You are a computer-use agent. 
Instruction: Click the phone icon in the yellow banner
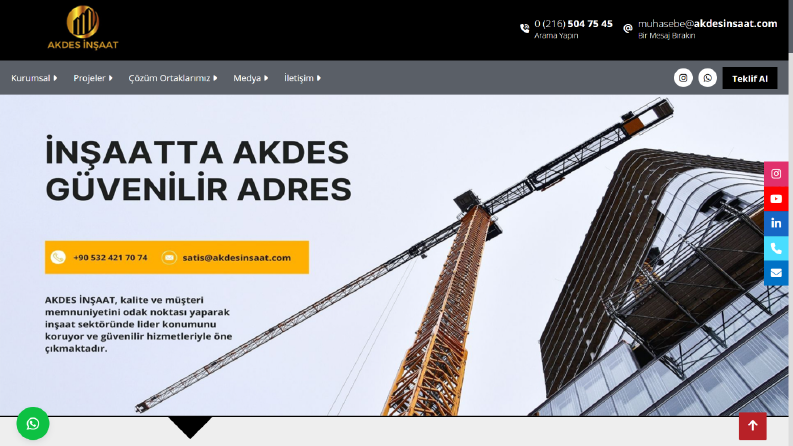[x=58, y=257]
